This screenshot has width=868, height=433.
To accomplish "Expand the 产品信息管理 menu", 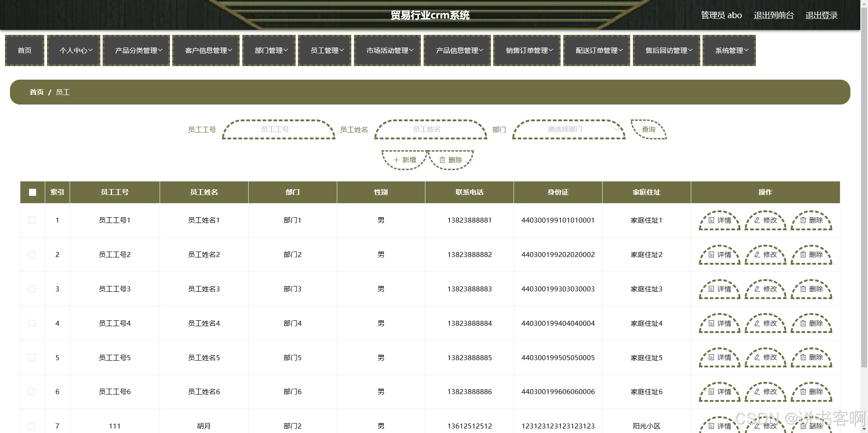I will point(457,51).
